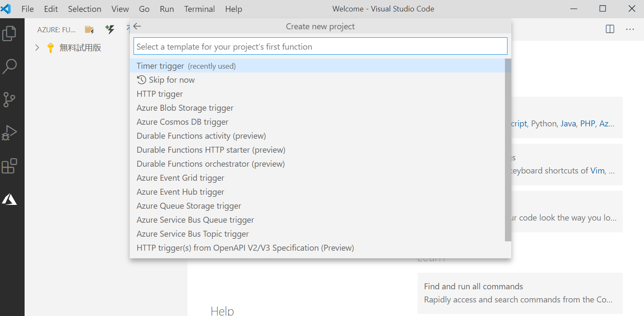This screenshot has height=316, width=644.
Task: Focus the template selection input field
Action: 321,46
